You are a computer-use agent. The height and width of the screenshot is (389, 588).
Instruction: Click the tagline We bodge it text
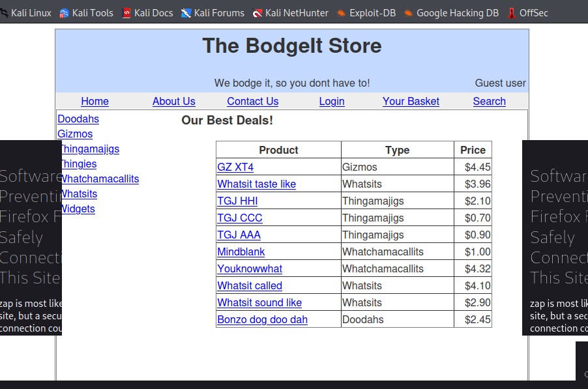tap(292, 83)
